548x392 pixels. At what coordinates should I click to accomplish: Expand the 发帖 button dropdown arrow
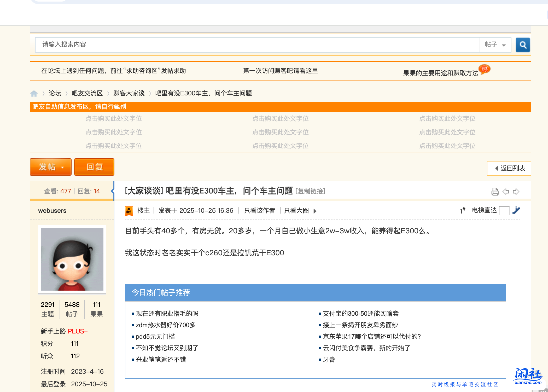62,167
